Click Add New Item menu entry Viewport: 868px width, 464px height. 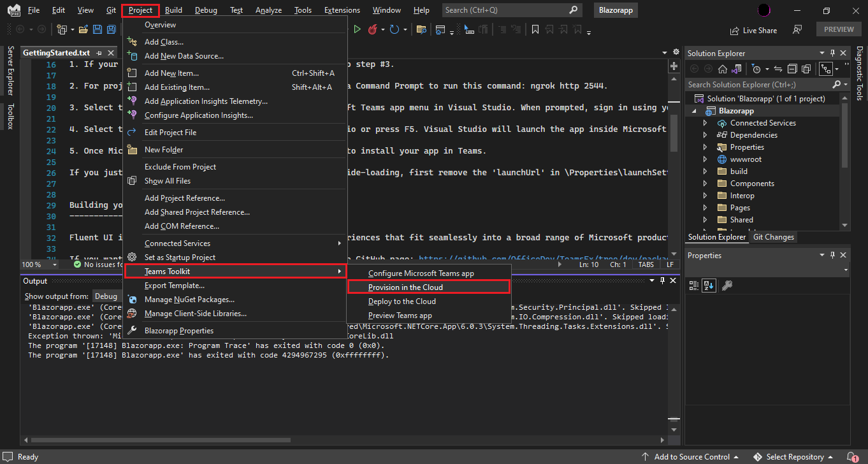235,73
